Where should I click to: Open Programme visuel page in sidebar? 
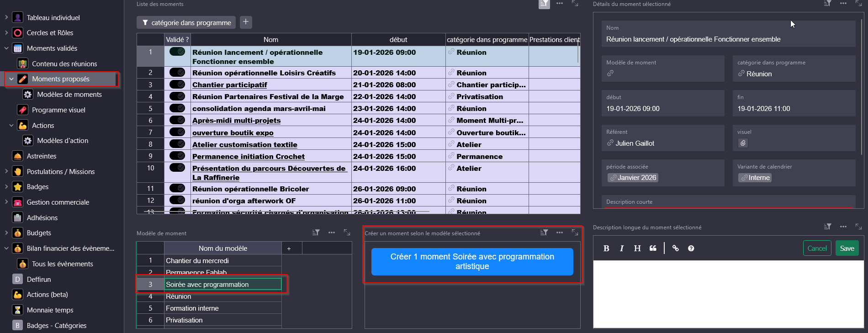coord(58,110)
